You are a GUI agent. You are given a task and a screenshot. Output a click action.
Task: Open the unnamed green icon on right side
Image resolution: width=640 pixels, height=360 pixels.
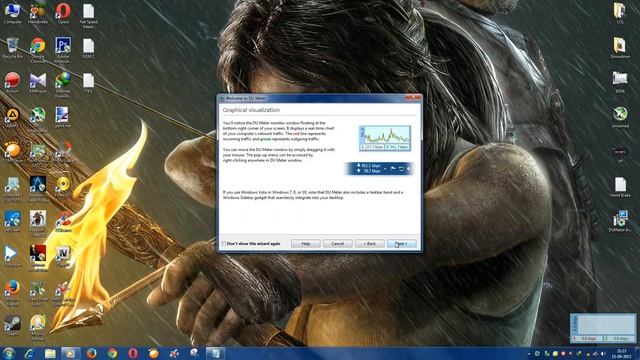click(x=620, y=117)
